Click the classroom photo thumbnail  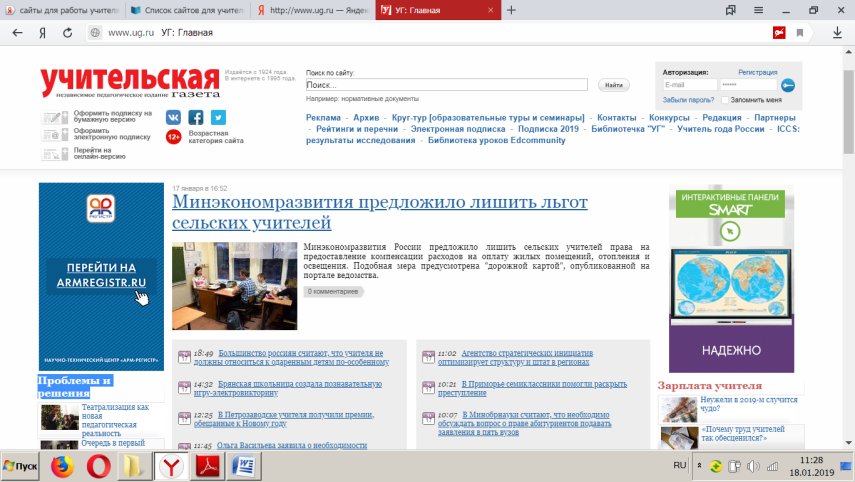[234, 286]
